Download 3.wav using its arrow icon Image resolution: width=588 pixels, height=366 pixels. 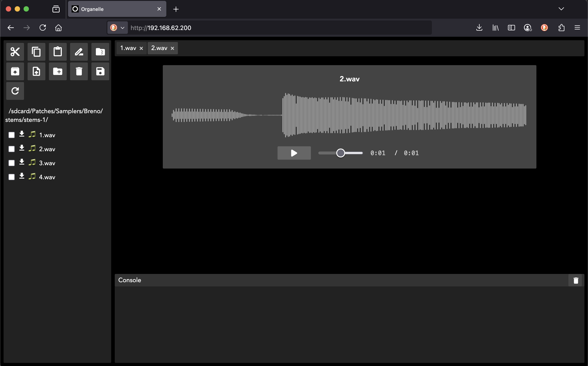click(22, 162)
